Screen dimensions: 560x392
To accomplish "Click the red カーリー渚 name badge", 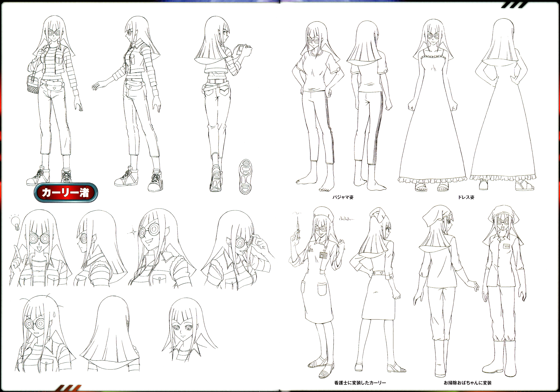I will coord(66,193).
